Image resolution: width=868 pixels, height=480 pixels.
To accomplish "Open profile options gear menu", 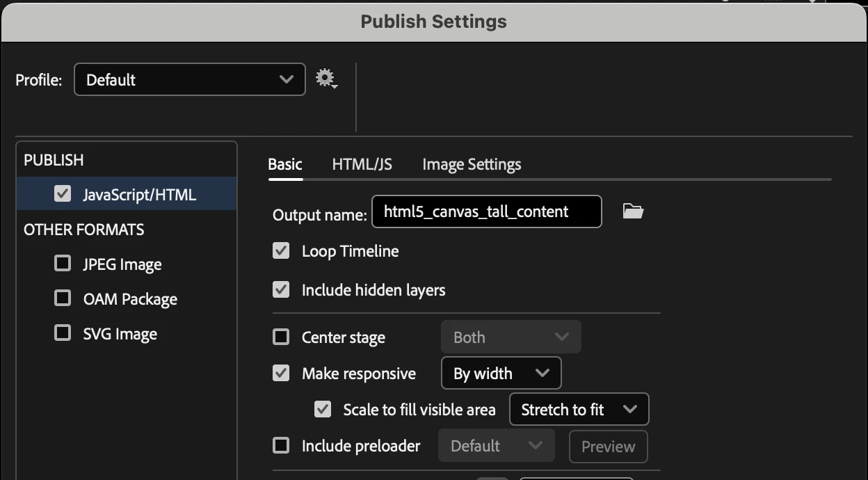I will pos(326,79).
